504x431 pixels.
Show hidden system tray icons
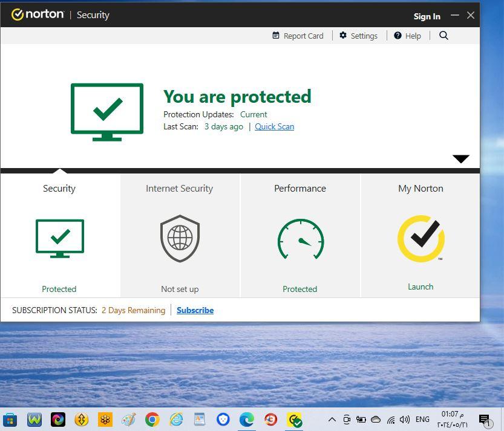[332, 420]
